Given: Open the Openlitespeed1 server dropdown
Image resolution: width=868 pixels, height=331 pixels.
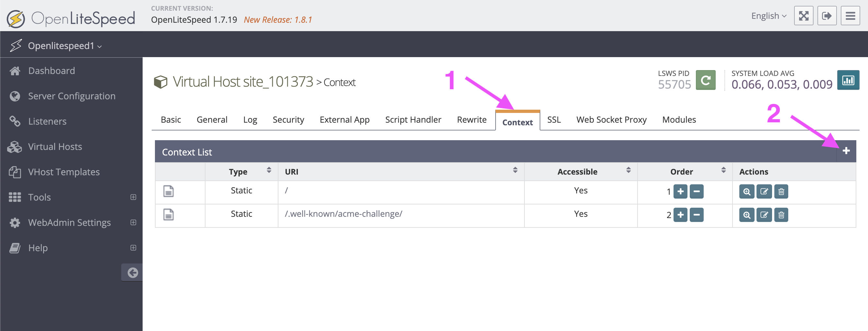Looking at the screenshot, I should [65, 46].
